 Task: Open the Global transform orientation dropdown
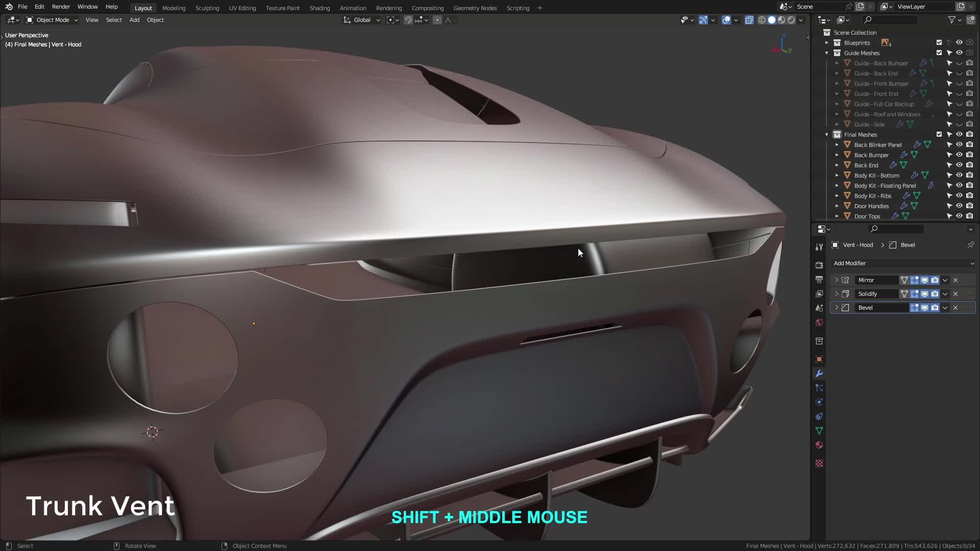(x=362, y=20)
